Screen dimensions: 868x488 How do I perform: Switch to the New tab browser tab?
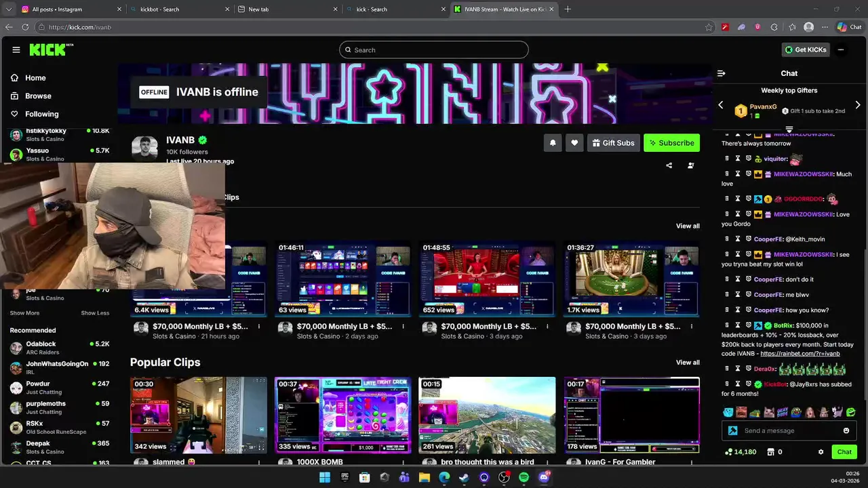288,9
